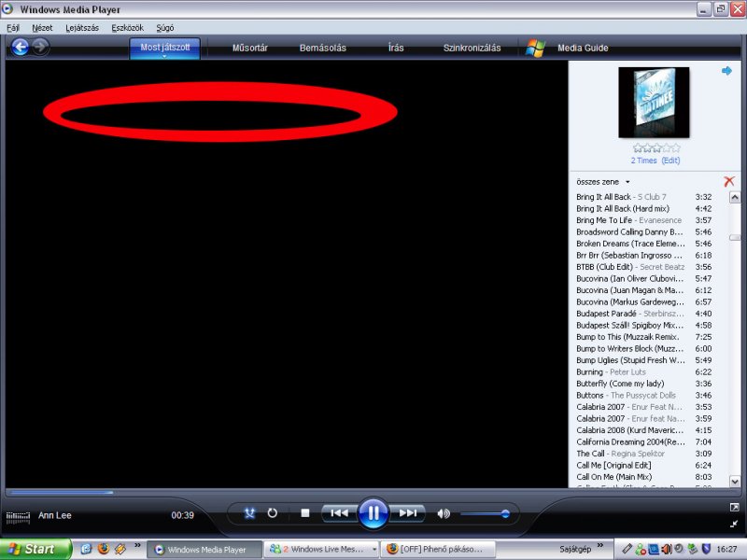Click the equalizer bars icon near Ann Lee
The height and width of the screenshot is (560, 747).
click(x=18, y=517)
